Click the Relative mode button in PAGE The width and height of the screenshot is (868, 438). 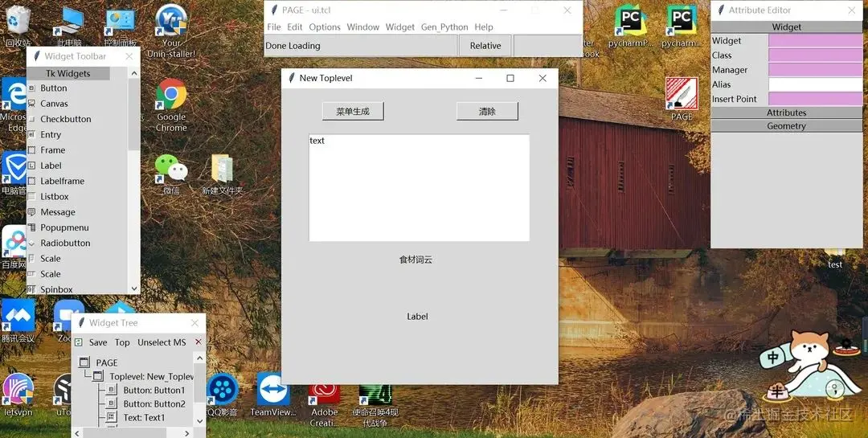(x=485, y=46)
